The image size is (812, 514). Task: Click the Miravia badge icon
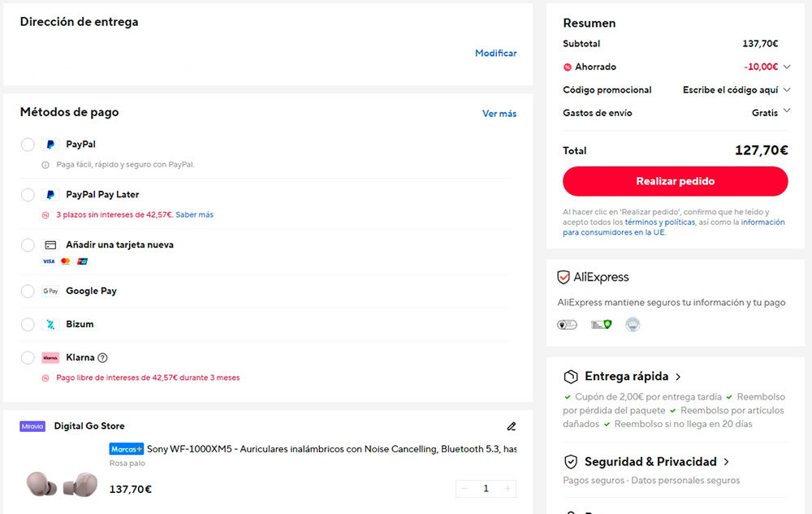[x=32, y=426]
